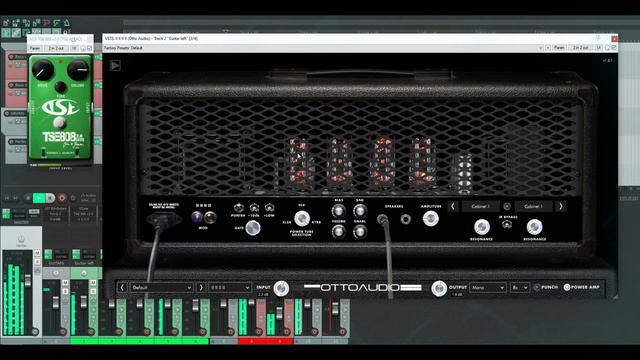Image resolution: width=640 pixels, height=360 pixels.
Task: Click the Input gain knob
Action: [281, 289]
